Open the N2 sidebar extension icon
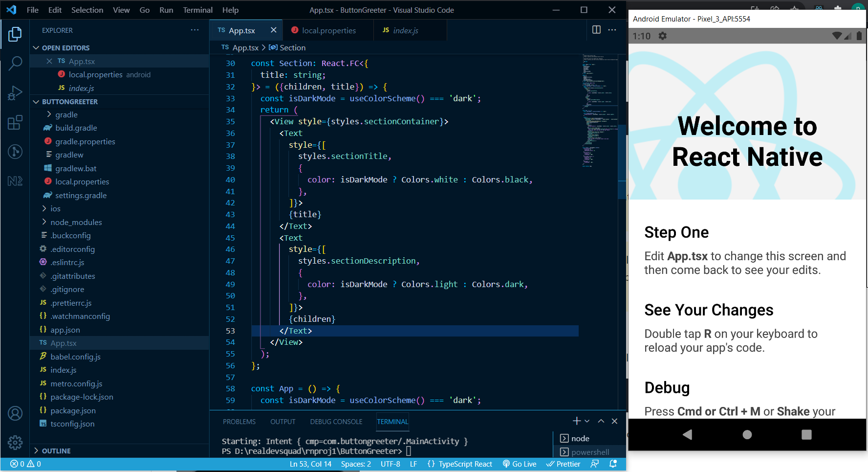Image resolution: width=868 pixels, height=472 pixels. click(15, 181)
